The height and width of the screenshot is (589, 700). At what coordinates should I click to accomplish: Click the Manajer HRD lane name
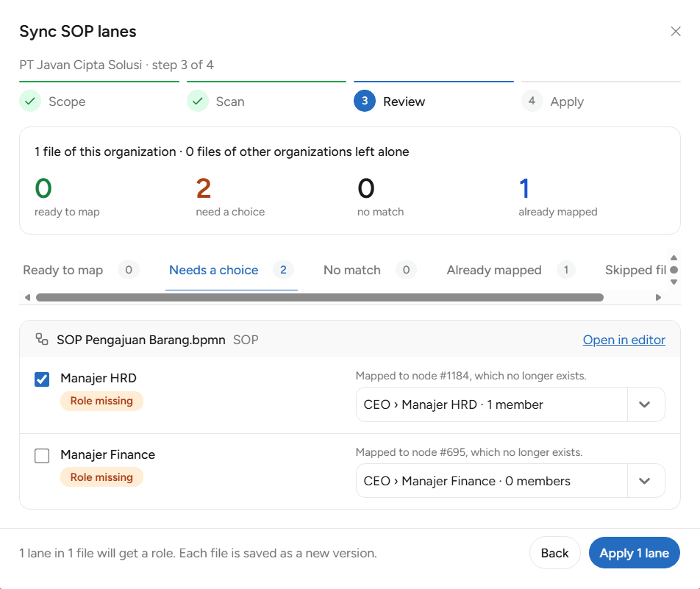click(99, 378)
